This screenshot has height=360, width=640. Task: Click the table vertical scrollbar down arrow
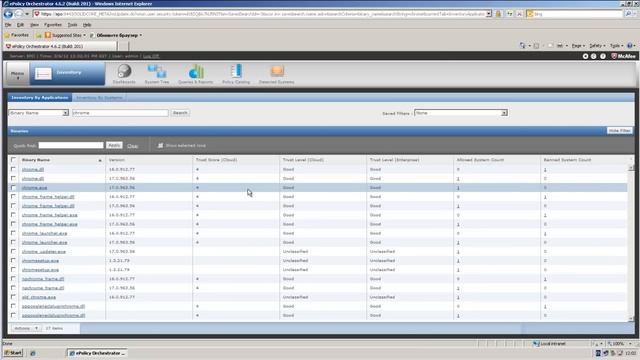tap(631, 318)
